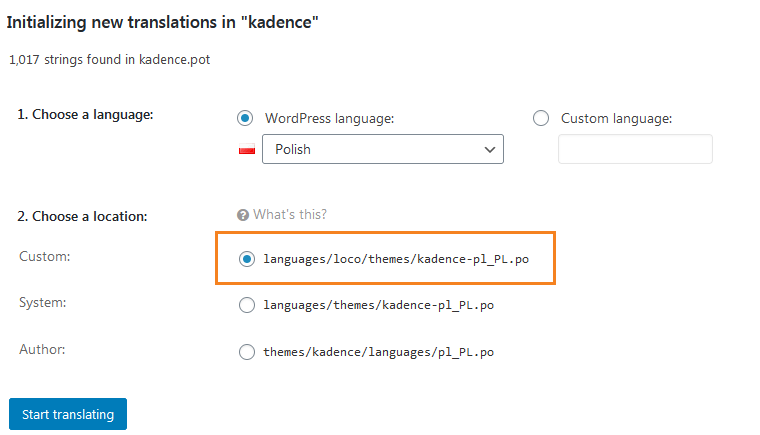Click the "WordPress language:" label text
Image resolution: width=760 pixels, height=435 pixels.
pos(329,119)
